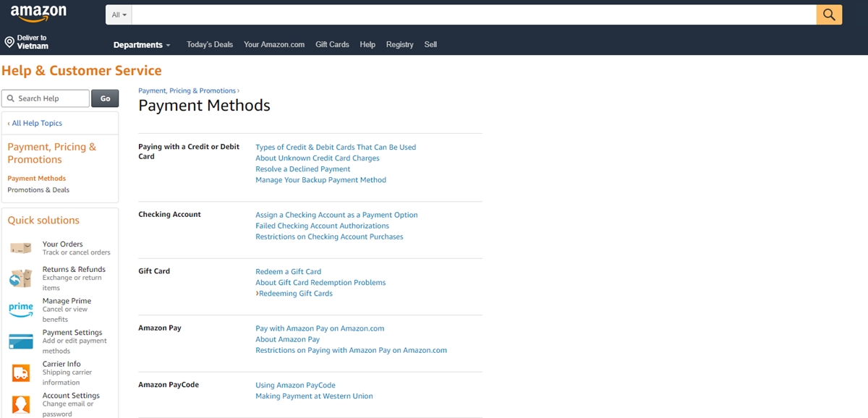Open Using Amazon PayCode link

[x=295, y=385]
